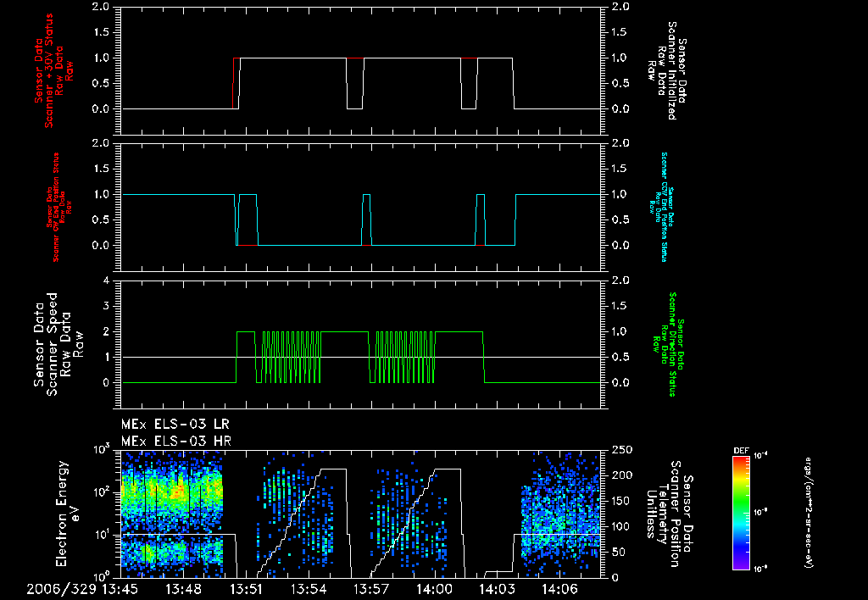Click the 13:57 time tick label
Viewport: 868px width, 600px height.
[x=371, y=590]
